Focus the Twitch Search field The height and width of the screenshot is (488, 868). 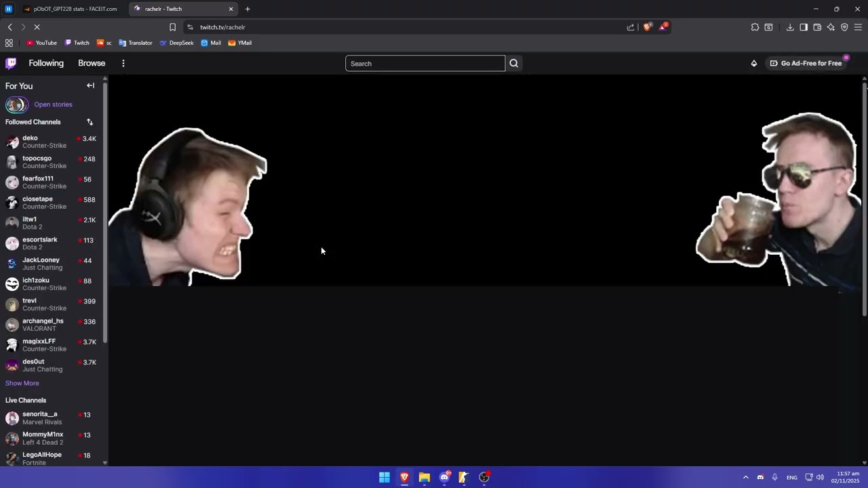pos(425,64)
